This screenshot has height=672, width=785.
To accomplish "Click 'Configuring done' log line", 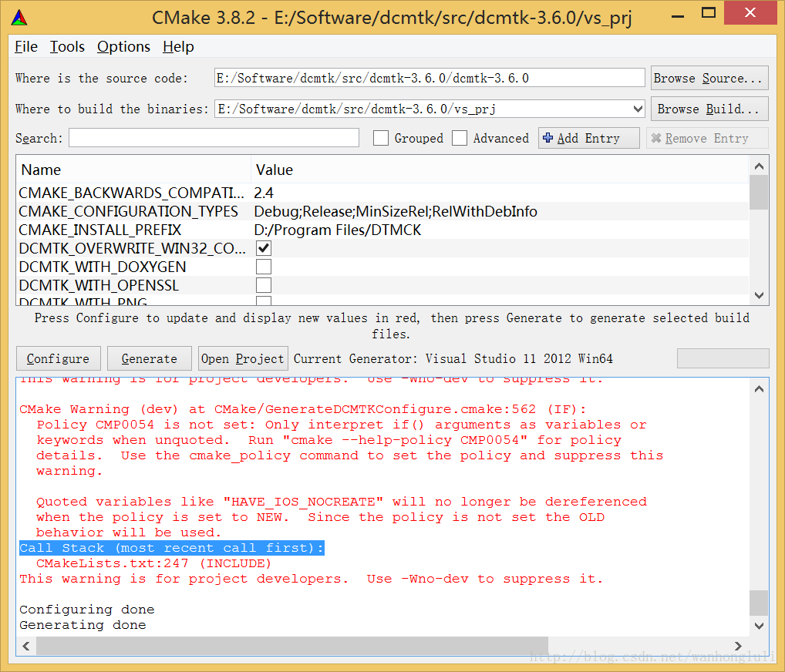I will [87, 610].
